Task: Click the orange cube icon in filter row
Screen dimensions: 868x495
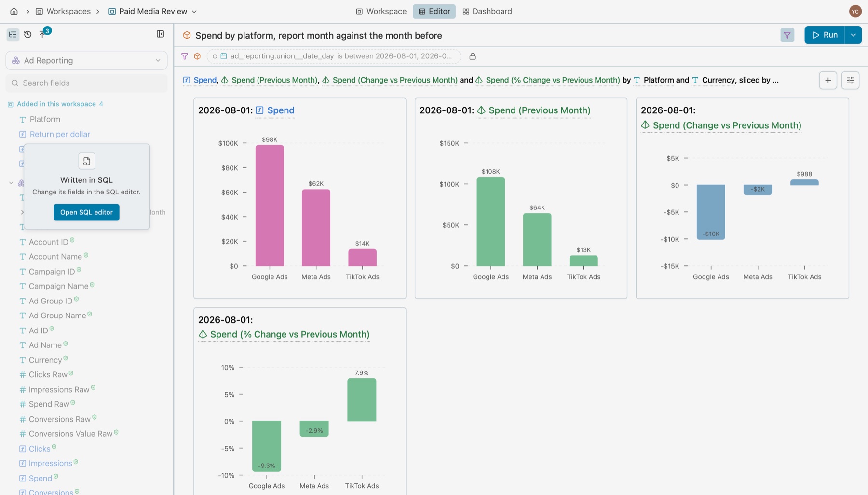Action: coord(197,56)
